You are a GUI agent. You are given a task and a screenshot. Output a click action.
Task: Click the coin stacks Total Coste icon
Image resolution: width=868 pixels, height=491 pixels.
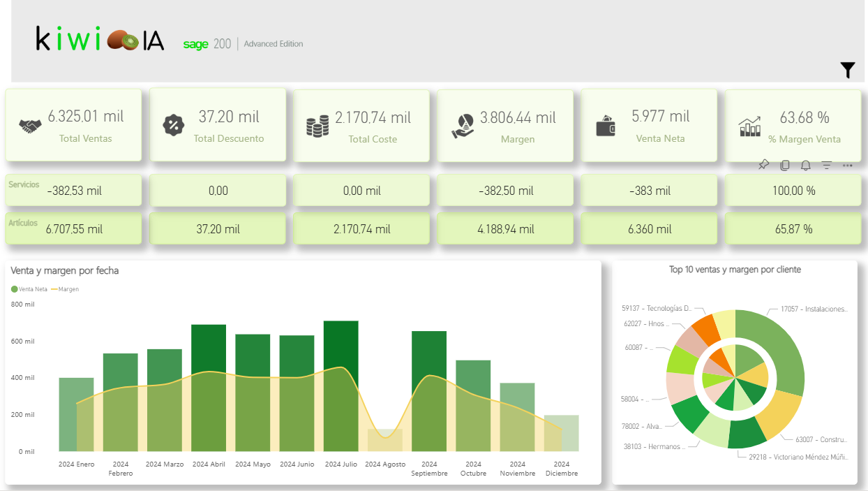point(317,126)
